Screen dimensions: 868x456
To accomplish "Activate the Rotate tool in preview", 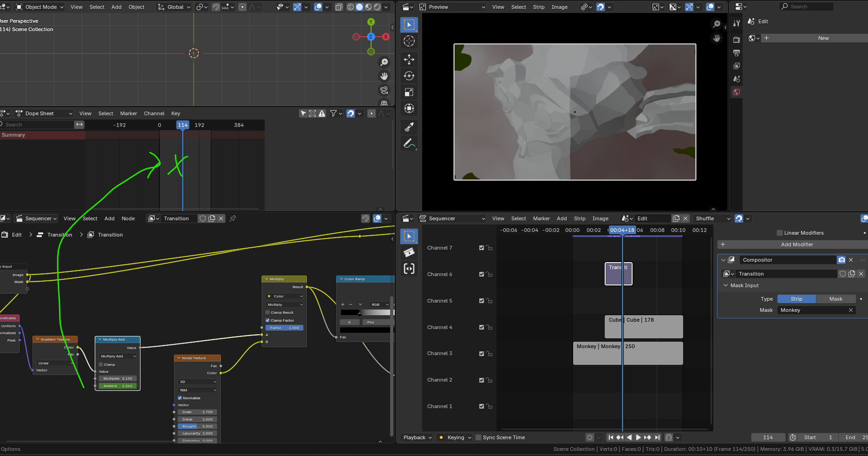I will [409, 76].
